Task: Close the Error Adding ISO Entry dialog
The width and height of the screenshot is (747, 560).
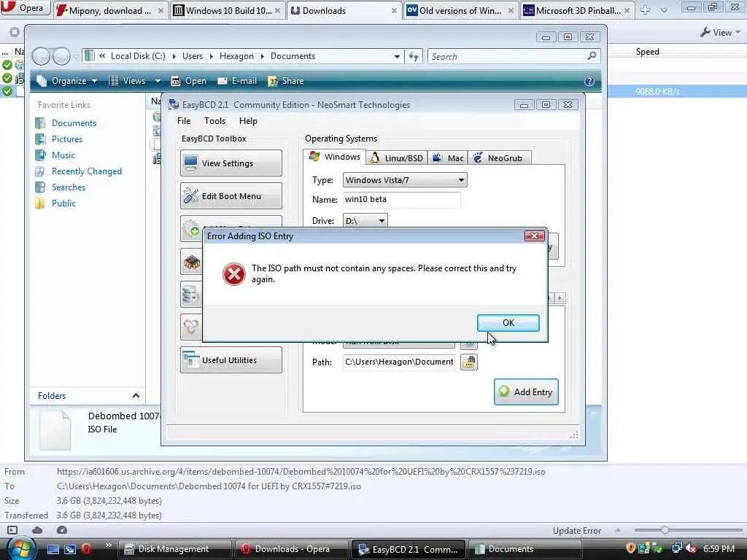Action: coord(534,236)
